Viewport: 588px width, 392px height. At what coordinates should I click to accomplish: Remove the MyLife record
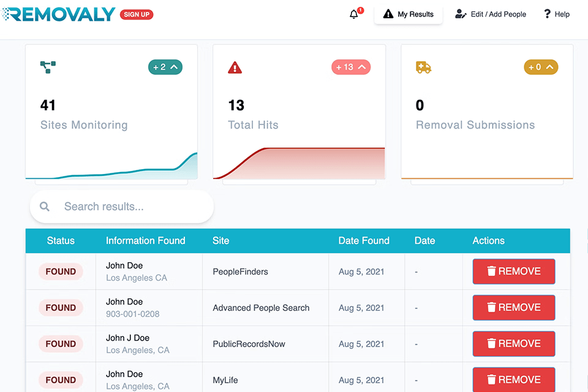point(514,380)
